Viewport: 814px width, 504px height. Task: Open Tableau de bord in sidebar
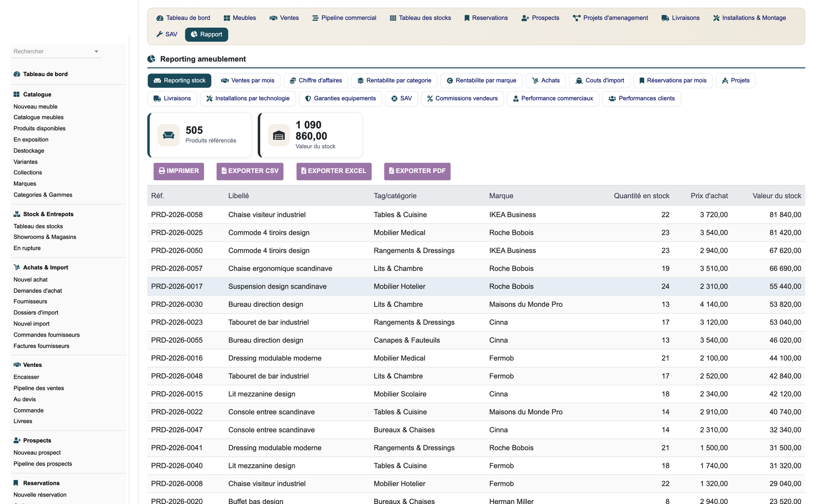pos(45,74)
